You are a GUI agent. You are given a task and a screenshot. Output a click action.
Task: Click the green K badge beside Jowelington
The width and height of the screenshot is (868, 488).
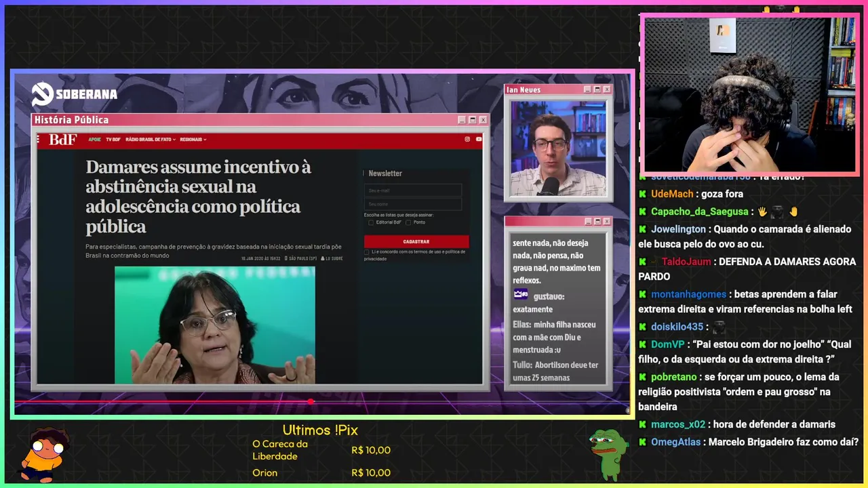642,230
